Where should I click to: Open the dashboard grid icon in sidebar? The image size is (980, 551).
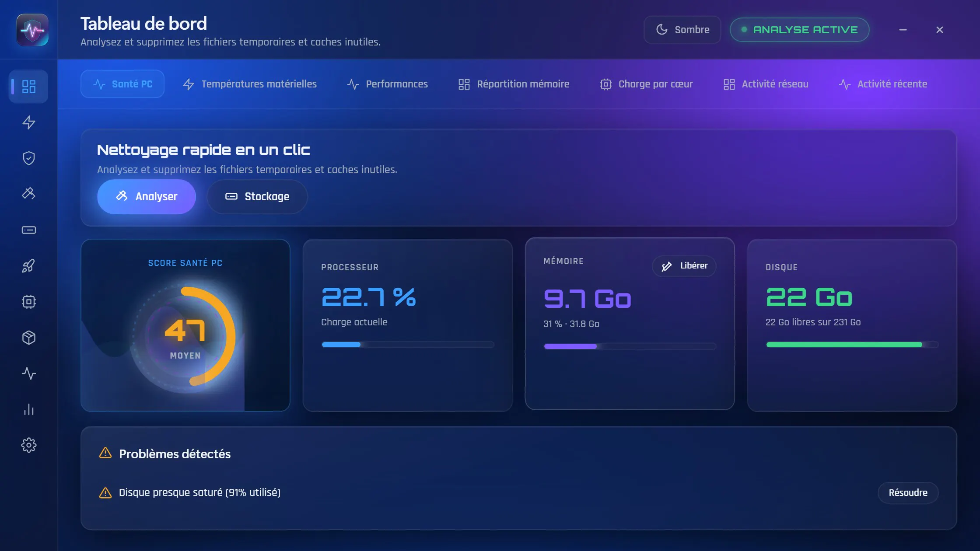coord(28,86)
